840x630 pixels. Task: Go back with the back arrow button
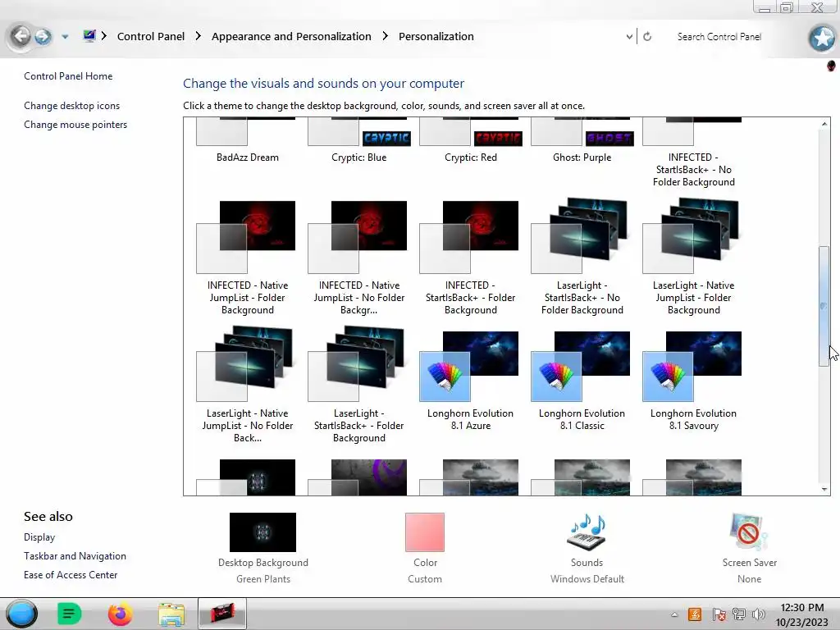(21, 36)
